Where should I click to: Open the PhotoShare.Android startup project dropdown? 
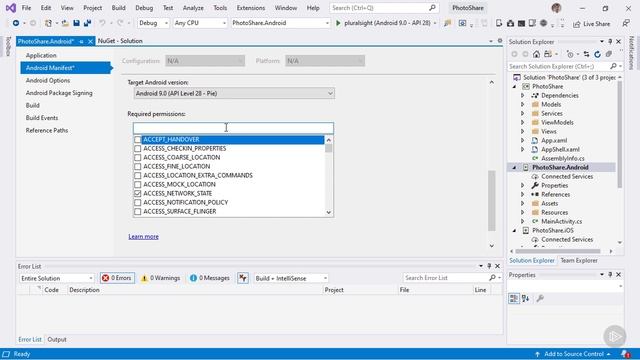(x=280, y=23)
